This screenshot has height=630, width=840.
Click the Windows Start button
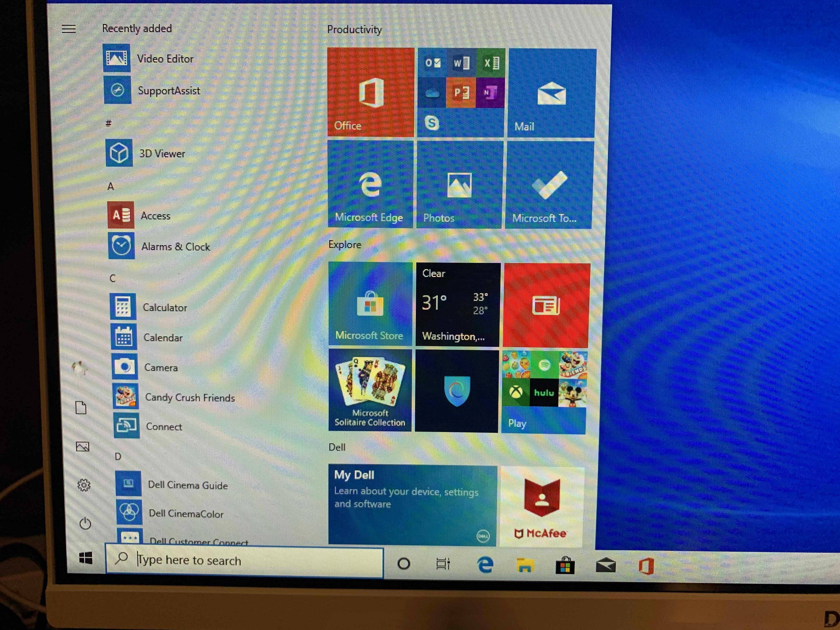pyautogui.click(x=86, y=558)
